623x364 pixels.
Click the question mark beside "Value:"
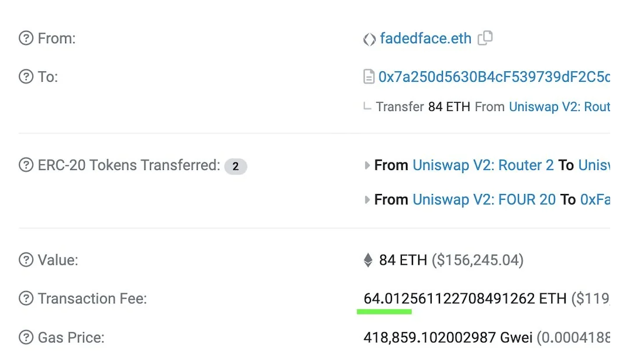click(x=26, y=260)
